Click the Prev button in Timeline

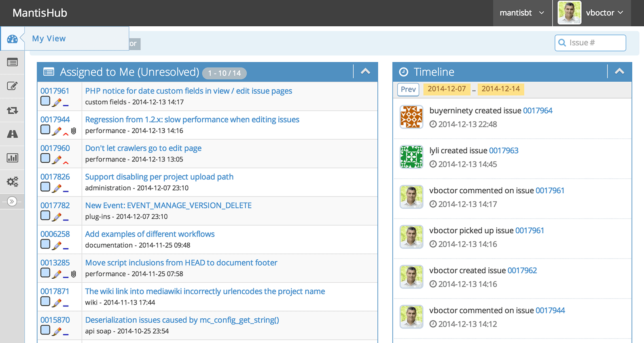coord(408,89)
